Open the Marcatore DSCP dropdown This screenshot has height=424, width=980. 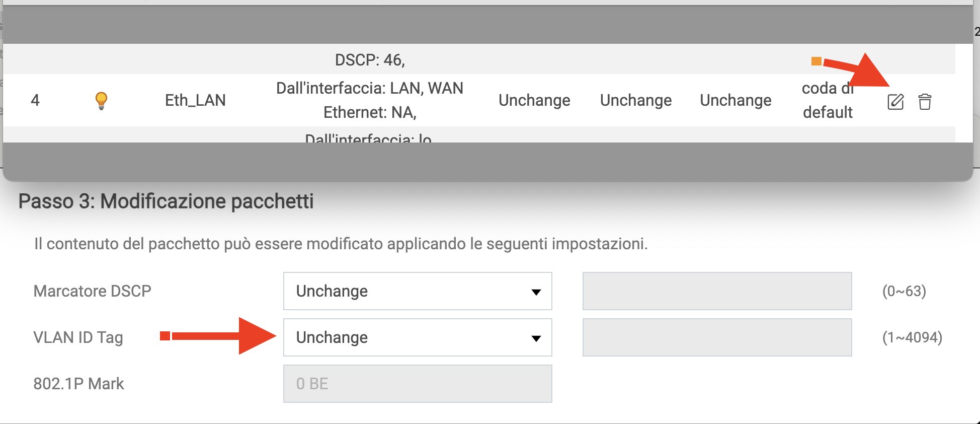pyautogui.click(x=417, y=291)
